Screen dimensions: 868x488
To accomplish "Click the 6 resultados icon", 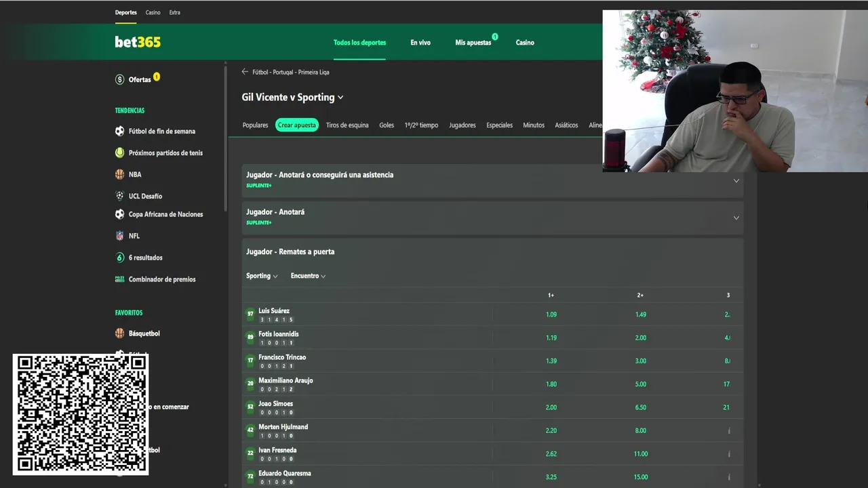I will 120,258.
